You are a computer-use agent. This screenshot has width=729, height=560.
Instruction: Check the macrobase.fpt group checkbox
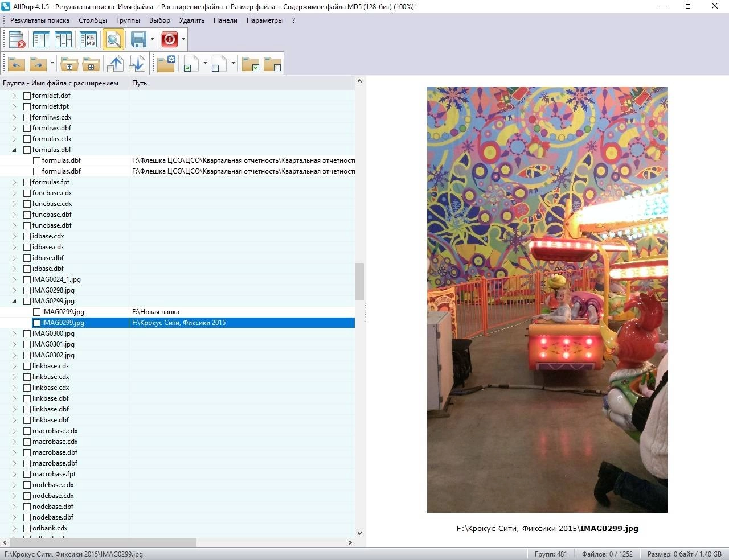[27, 474]
